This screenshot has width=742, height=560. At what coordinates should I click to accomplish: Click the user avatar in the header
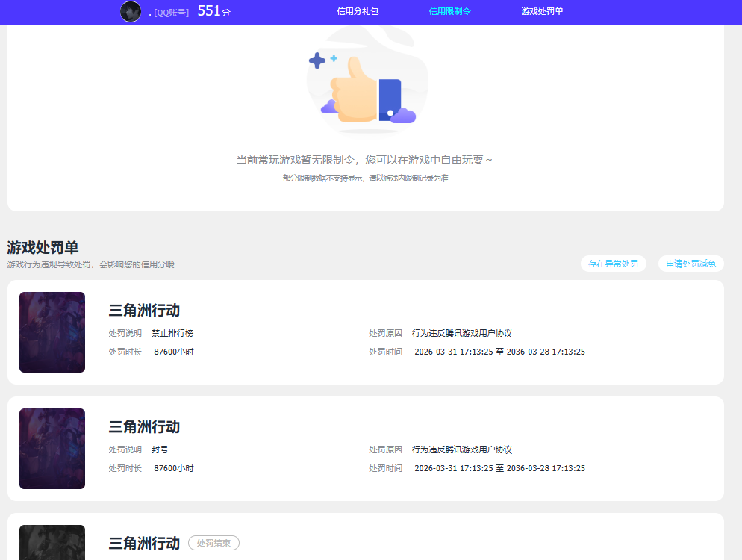click(x=131, y=12)
